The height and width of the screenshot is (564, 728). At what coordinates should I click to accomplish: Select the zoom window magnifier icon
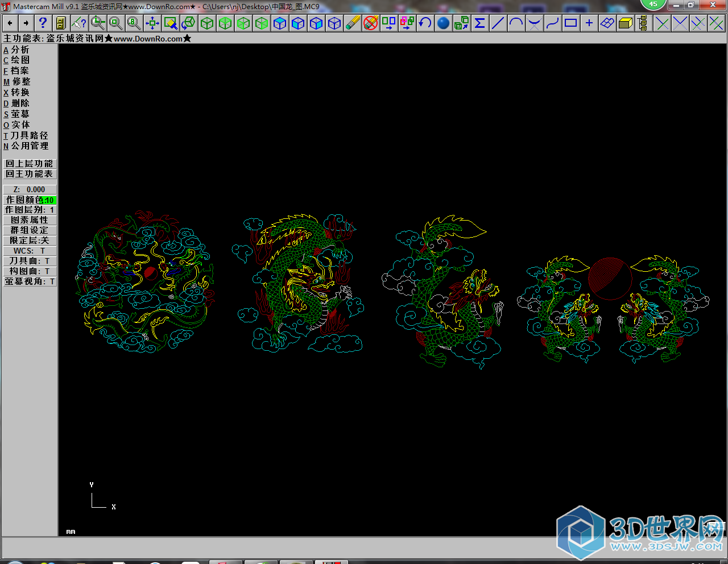[98, 23]
